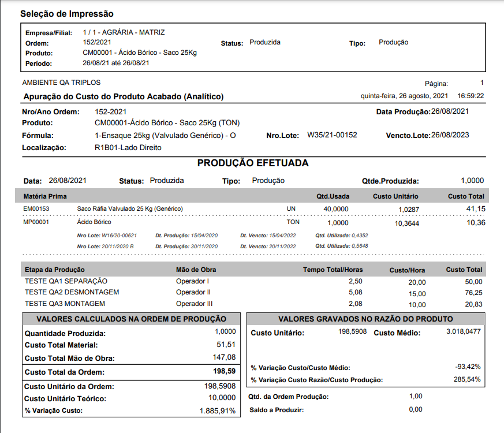Click location 'R1B01-Lado Direito'
The height and width of the screenshot is (433, 504).
click(128, 148)
